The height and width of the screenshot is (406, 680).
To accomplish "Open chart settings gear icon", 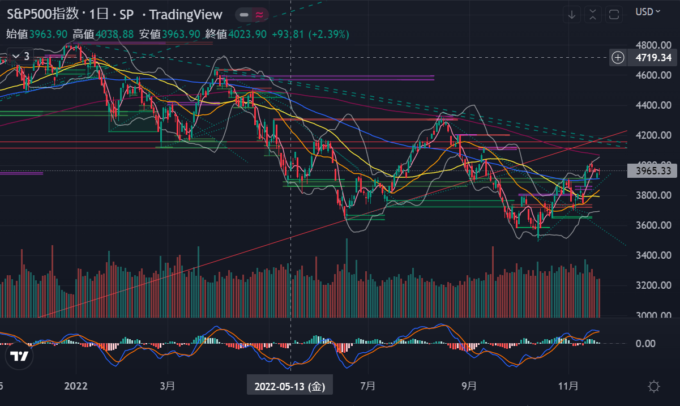I will coord(653,386).
